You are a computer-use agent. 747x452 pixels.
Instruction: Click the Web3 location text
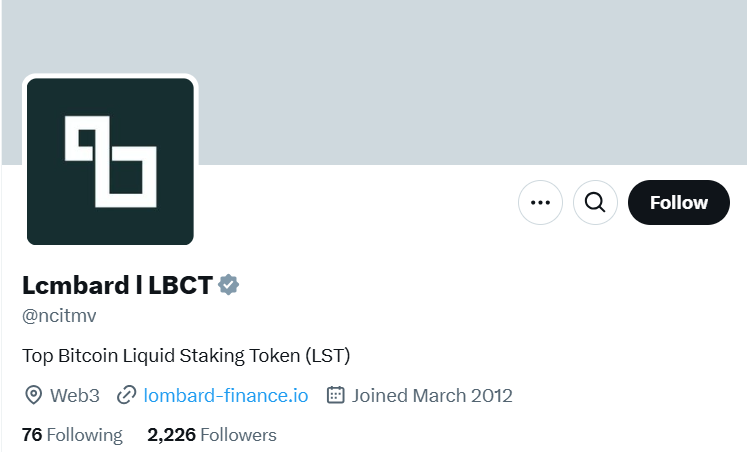point(76,395)
